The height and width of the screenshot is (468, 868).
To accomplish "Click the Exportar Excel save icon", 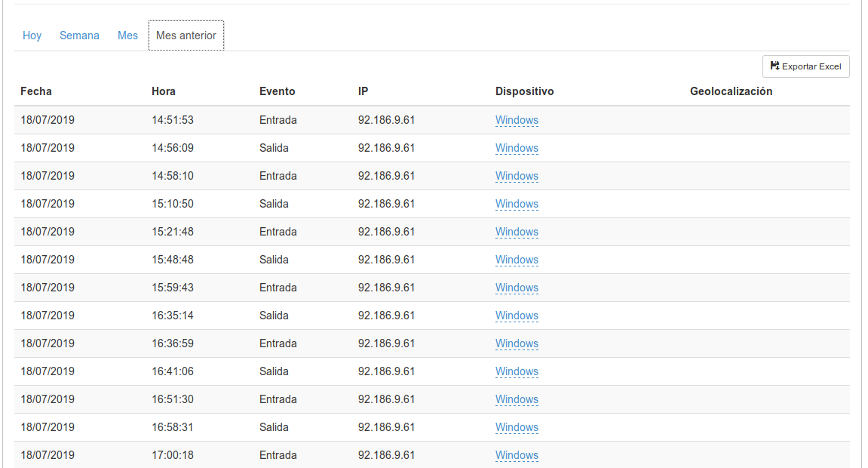I will [774, 66].
